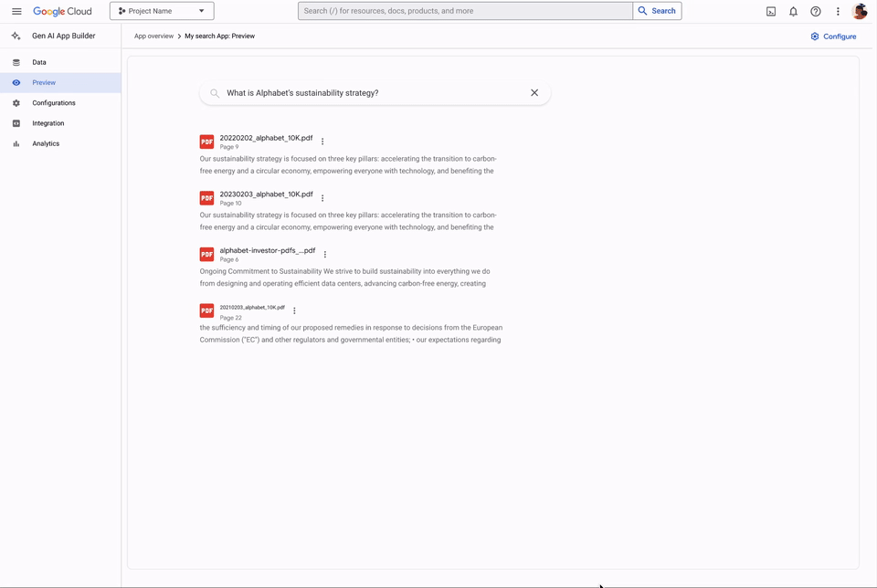Image resolution: width=877 pixels, height=588 pixels.
Task: Click the magnifier icon in preview search
Action: (215, 93)
